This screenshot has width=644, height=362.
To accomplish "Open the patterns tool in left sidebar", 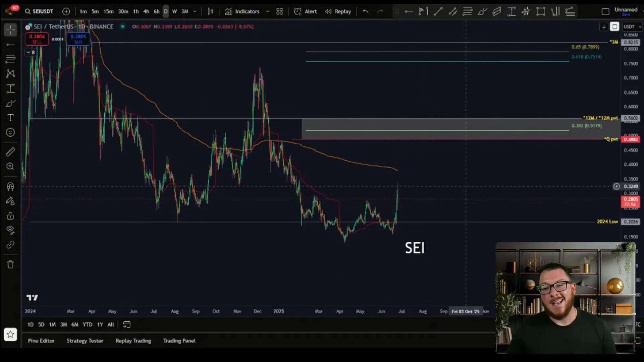I will coord(10,74).
